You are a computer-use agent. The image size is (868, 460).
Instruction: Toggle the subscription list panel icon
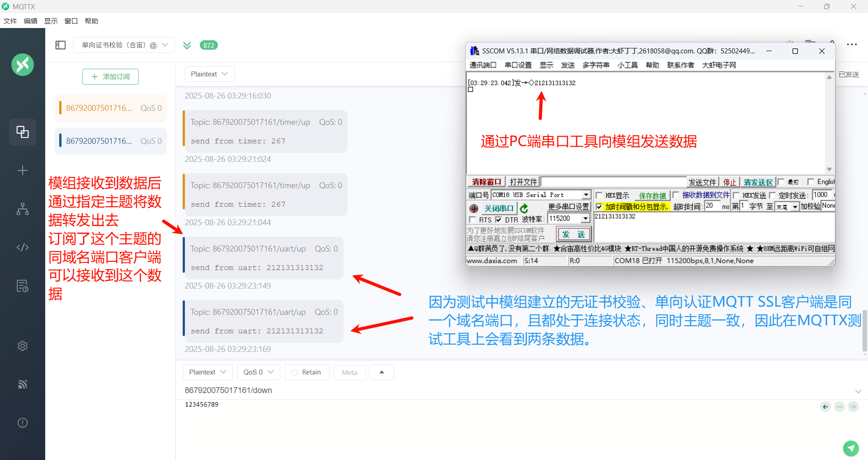click(x=61, y=45)
